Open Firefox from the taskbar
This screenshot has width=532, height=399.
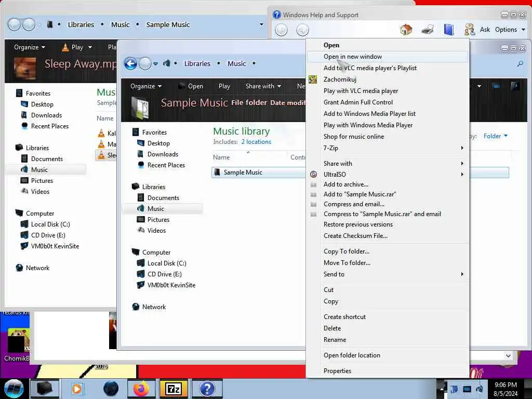(141, 389)
